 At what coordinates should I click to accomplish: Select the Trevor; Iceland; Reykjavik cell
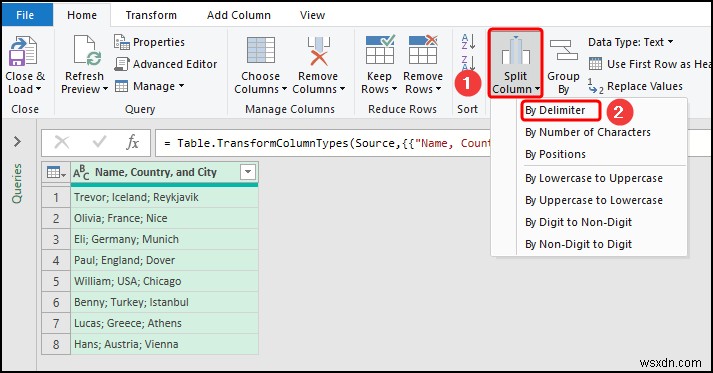point(165,197)
